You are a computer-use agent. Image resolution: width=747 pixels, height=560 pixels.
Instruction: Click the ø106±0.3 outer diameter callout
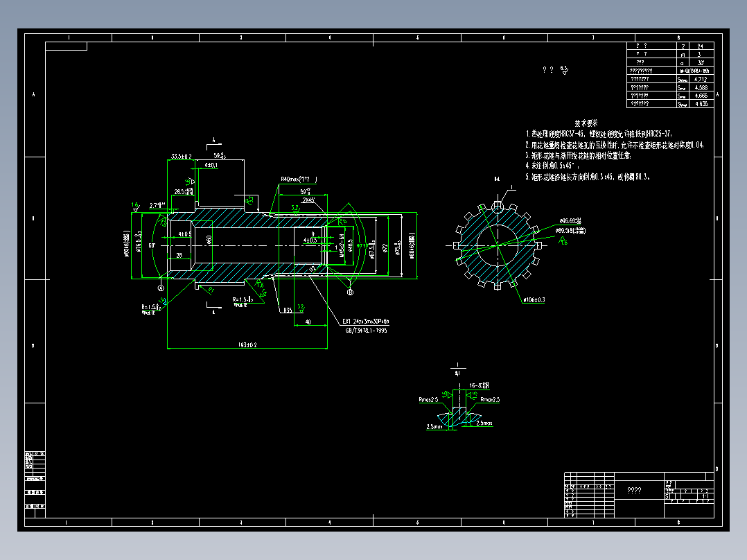pyautogui.click(x=534, y=300)
